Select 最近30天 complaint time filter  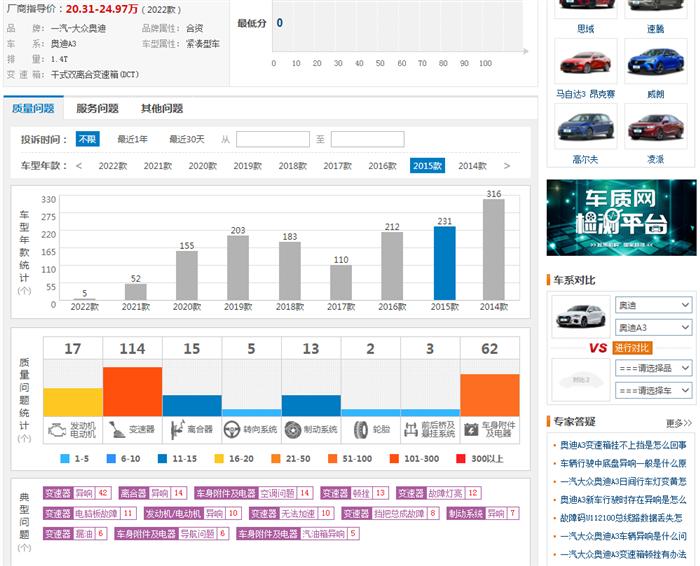[x=187, y=139]
